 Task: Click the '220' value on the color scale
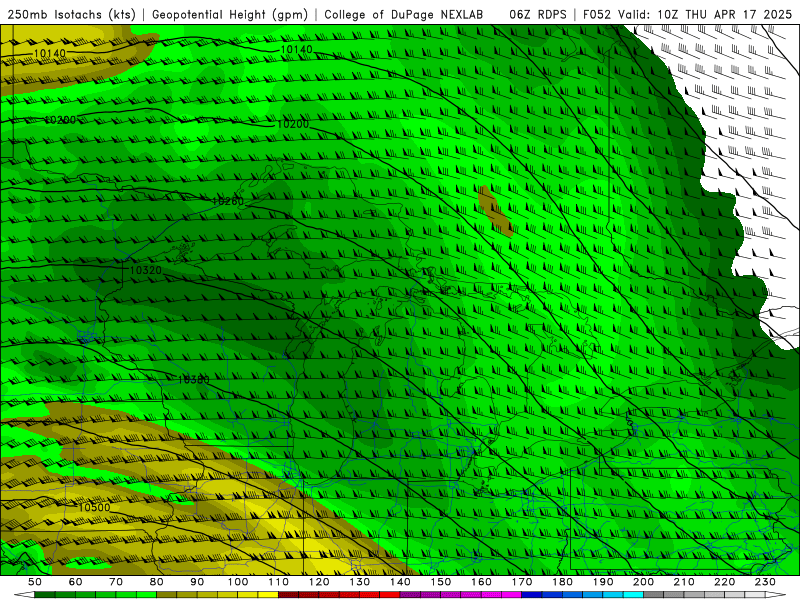click(724, 582)
